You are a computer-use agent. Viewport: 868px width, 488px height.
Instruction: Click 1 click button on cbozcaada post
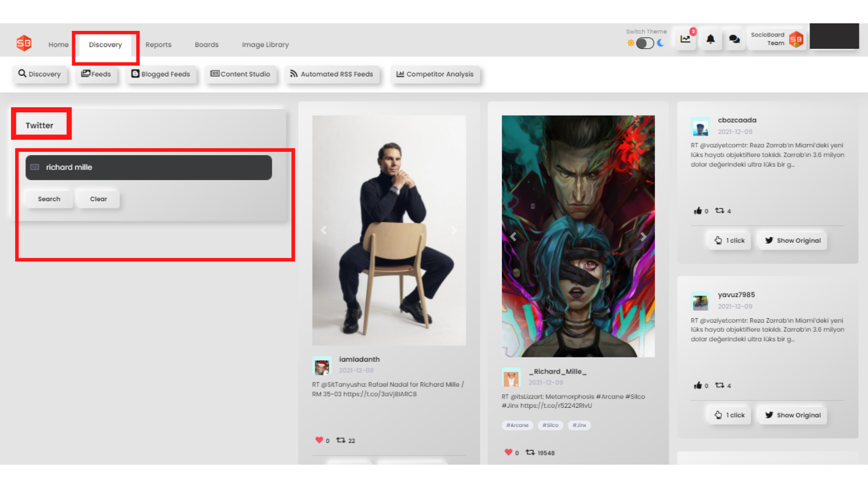click(x=730, y=240)
